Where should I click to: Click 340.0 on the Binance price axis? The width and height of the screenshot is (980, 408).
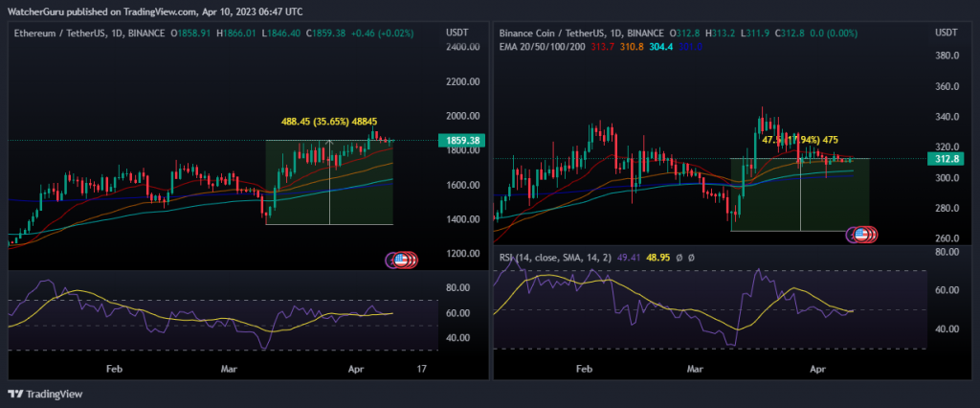point(947,117)
